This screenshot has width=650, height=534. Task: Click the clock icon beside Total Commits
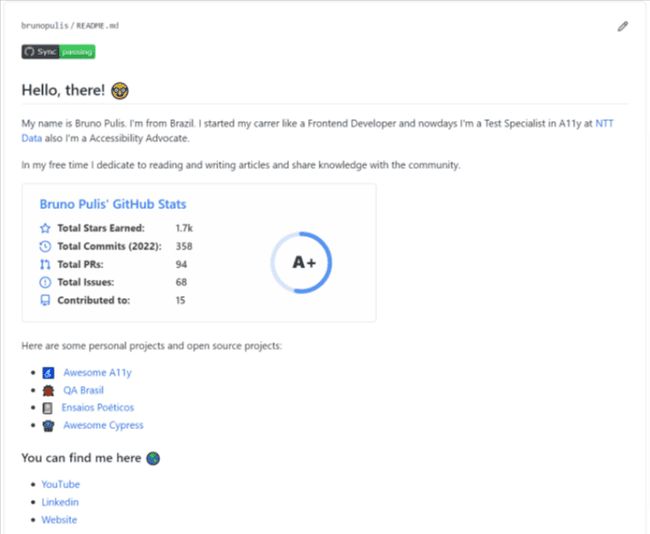tap(45, 246)
